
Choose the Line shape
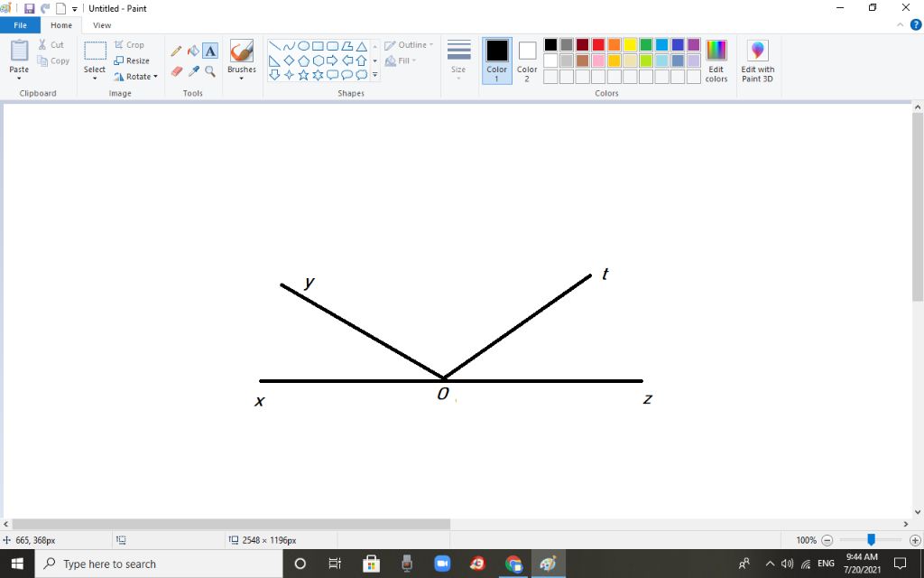click(274, 46)
